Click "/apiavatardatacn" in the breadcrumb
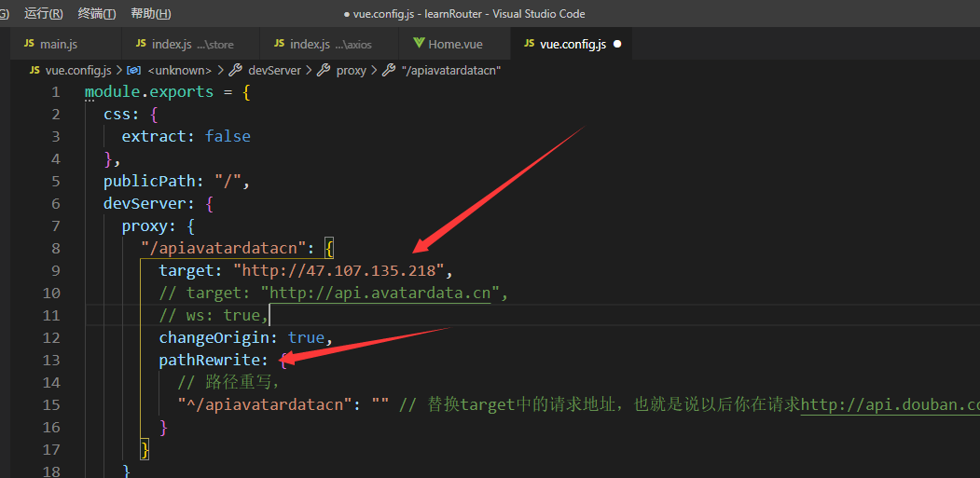980x478 pixels. [x=451, y=71]
